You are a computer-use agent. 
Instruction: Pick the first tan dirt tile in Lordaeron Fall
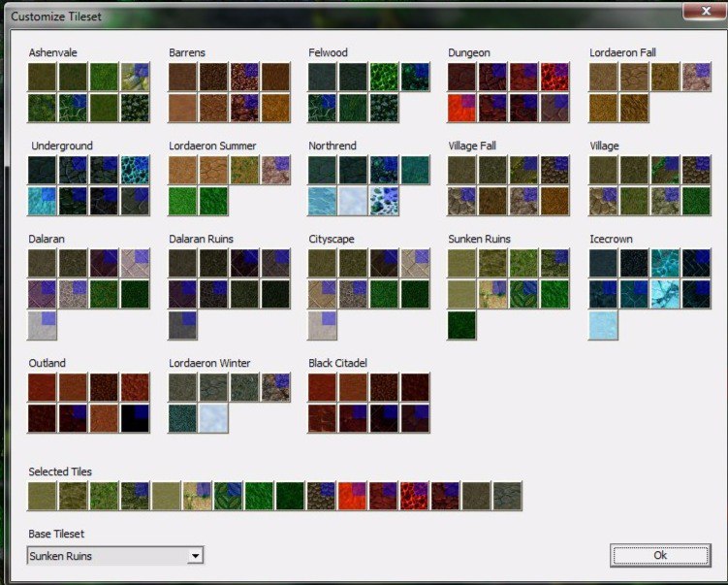tap(603, 77)
